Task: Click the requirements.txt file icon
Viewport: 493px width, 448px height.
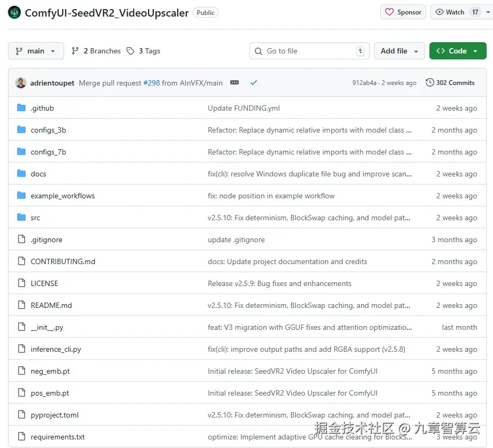Action: pos(21,436)
